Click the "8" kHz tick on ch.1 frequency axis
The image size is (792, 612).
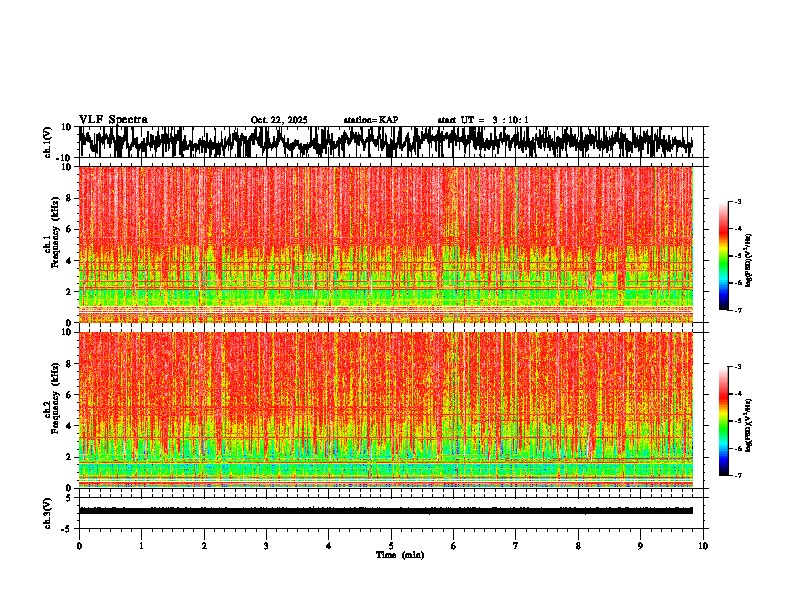[x=70, y=198]
